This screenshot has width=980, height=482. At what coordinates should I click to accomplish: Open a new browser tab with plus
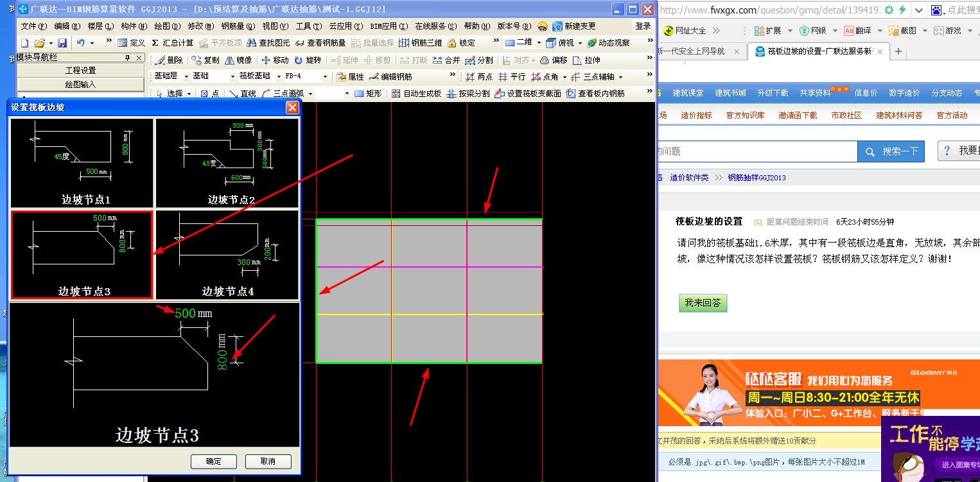(898, 51)
